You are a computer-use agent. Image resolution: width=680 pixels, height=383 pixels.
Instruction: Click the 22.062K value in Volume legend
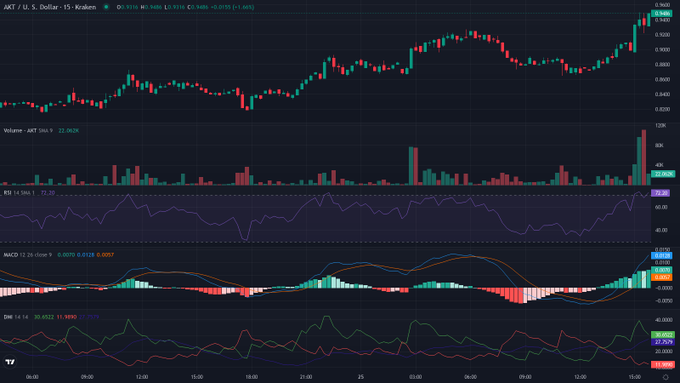click(69, 131)
